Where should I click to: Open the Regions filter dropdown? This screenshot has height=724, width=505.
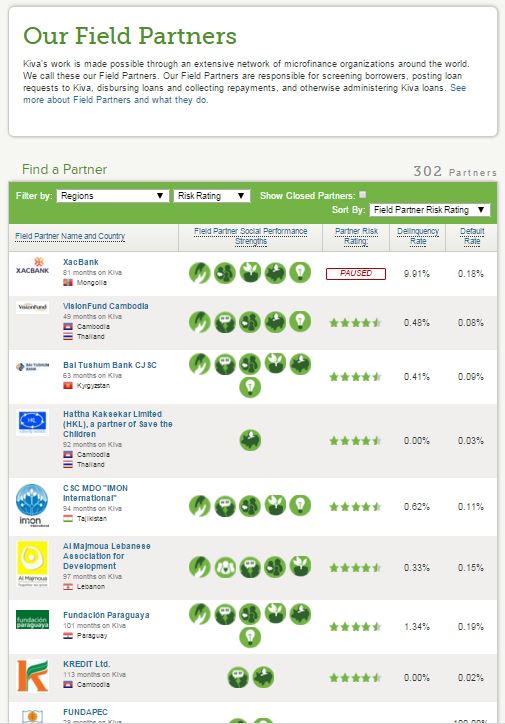(113, 196)
